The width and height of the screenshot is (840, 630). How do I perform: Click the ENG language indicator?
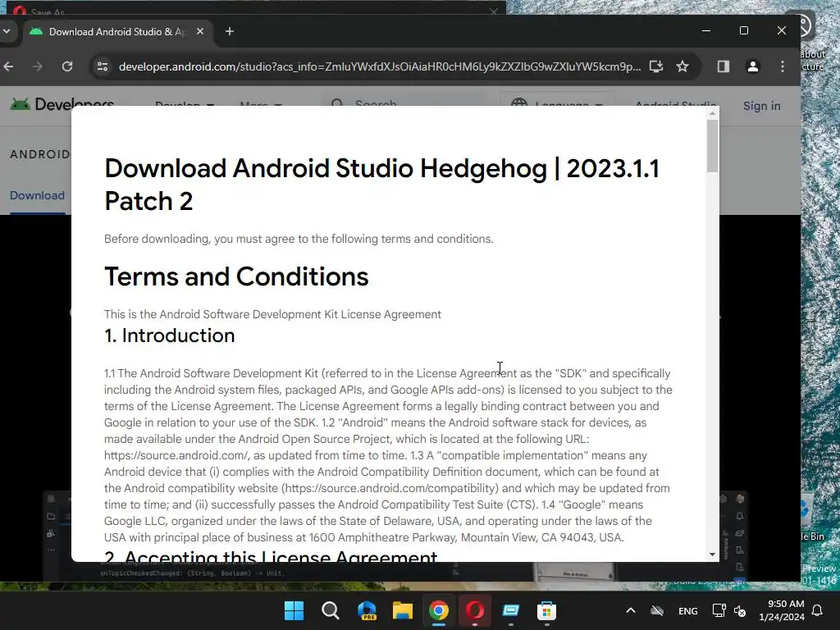(x=688, y=610)
